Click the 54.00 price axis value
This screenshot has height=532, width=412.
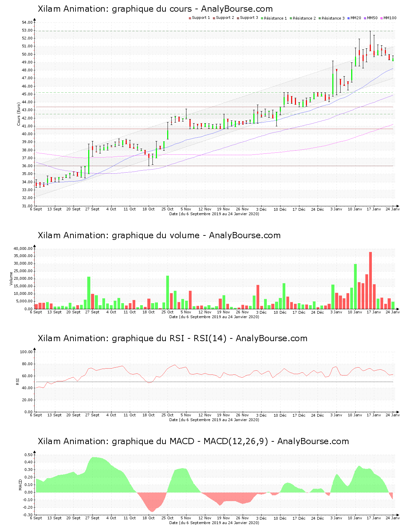27,22
